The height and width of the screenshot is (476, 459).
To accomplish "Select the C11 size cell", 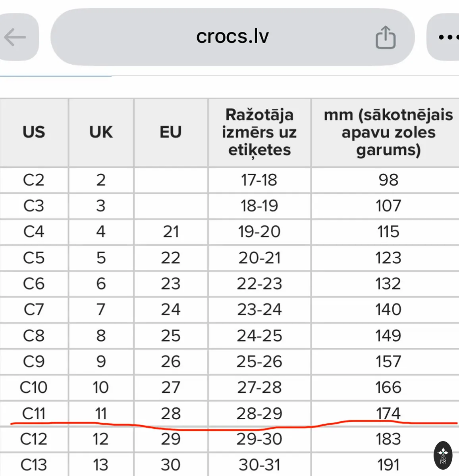I will [x=34, y=413].
